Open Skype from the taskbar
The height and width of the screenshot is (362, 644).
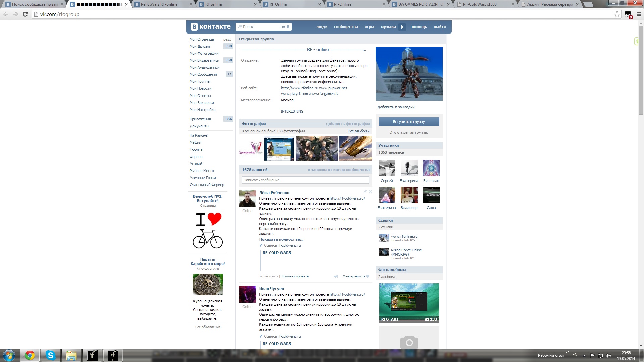50,355
